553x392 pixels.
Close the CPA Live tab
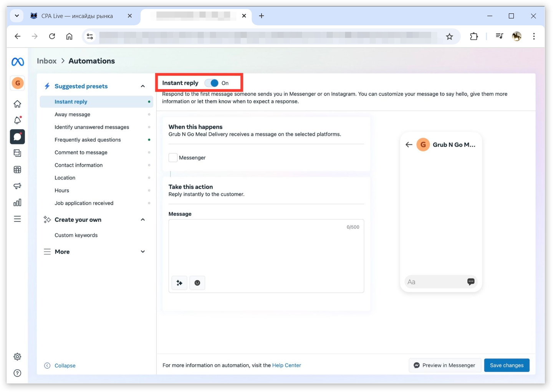click(x=130, y=16)
